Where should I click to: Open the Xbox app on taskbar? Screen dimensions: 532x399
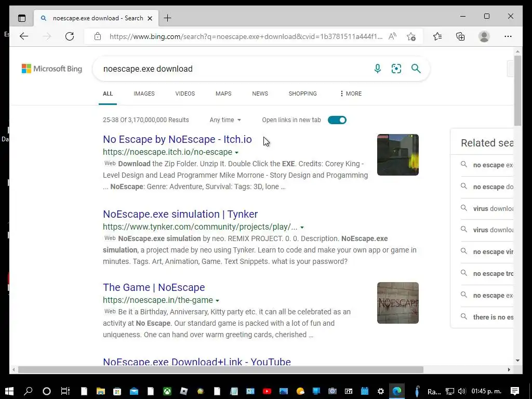click(x=167, y=391)
